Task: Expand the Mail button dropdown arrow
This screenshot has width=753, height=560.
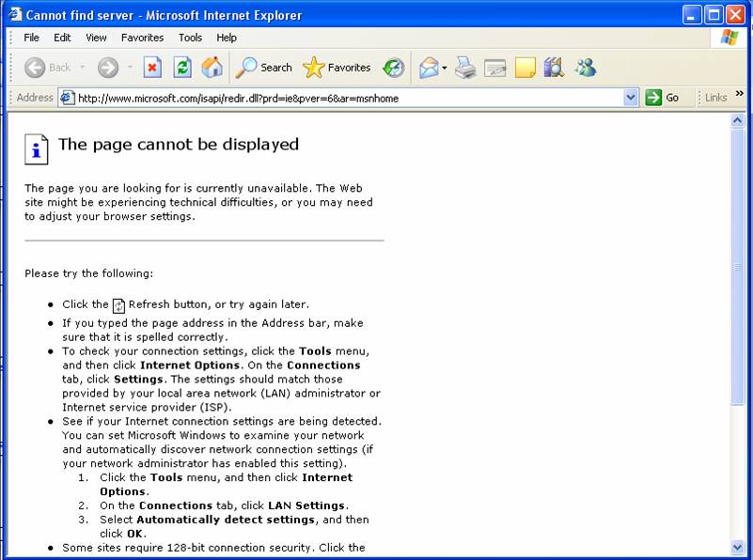Action: point(445,68)
